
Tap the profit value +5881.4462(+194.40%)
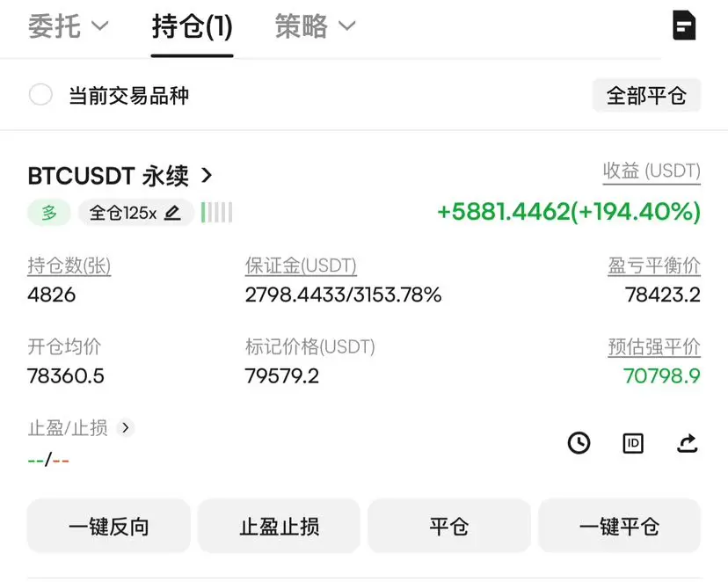pos(569,212)
